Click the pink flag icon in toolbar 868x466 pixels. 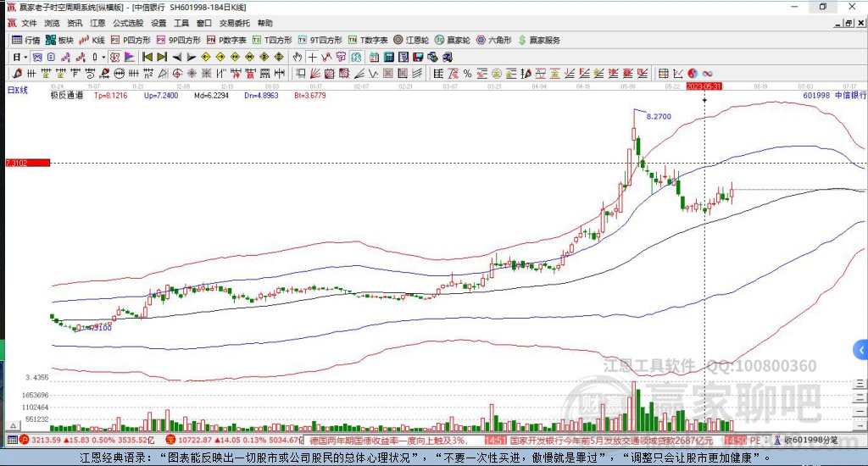coord(129,57)
